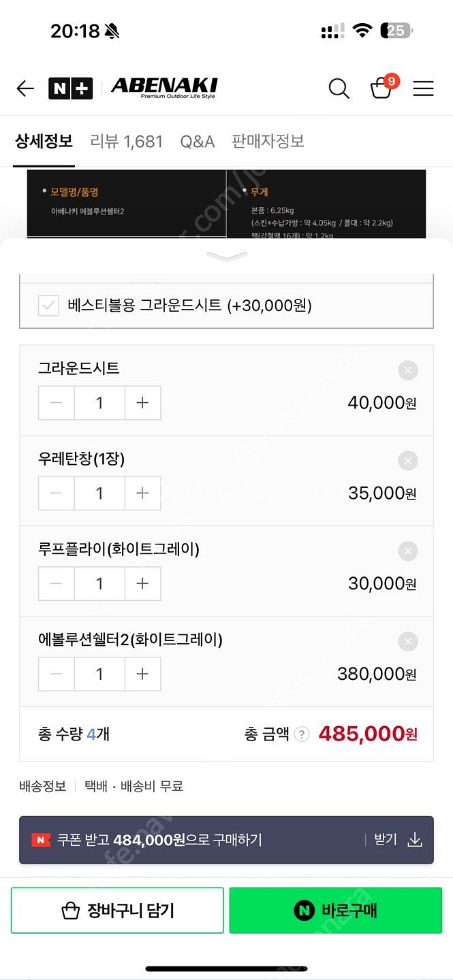Open the search magnifier icon
Image resolution: width=453 pixels, height=980 pixels.
[x=339, y=88]
